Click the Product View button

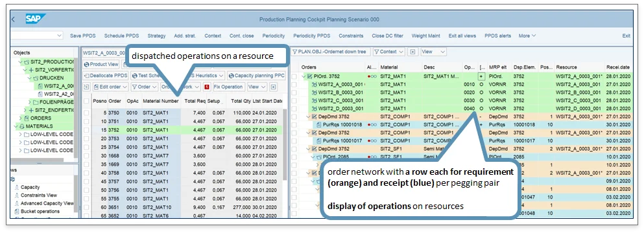tap(101, 65)
